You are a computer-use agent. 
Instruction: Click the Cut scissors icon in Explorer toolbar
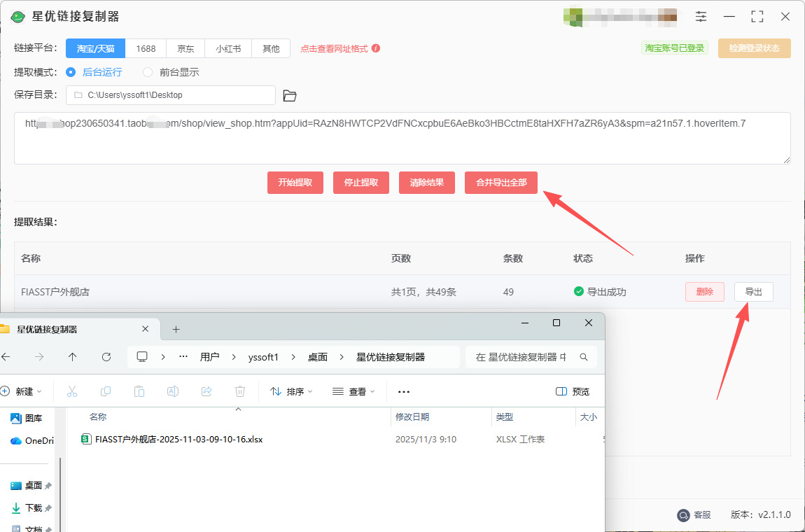(x=72, y=391)
